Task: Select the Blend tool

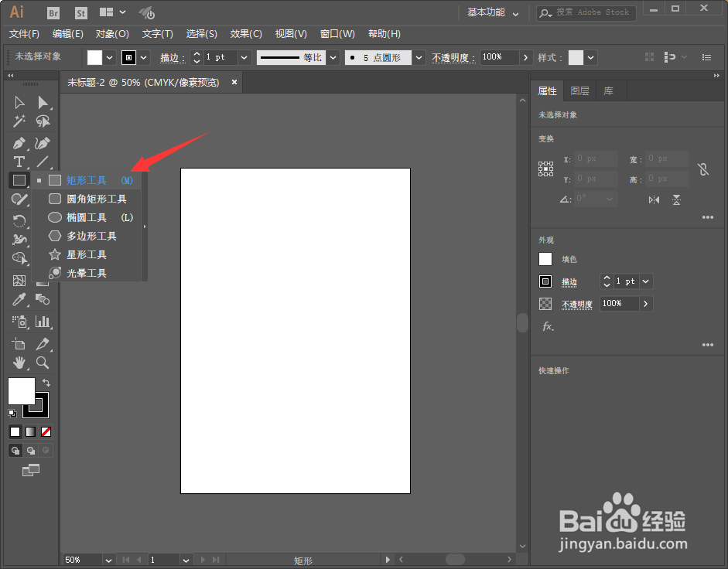Action: [43, 300]
